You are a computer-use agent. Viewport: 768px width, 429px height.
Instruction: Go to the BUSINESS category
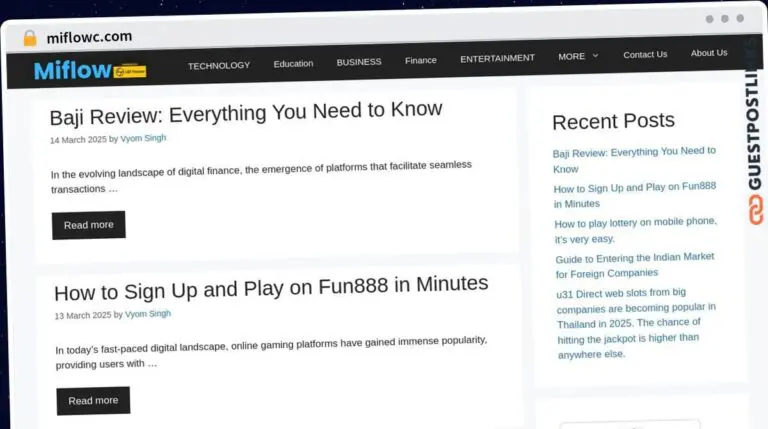[358, 62]
